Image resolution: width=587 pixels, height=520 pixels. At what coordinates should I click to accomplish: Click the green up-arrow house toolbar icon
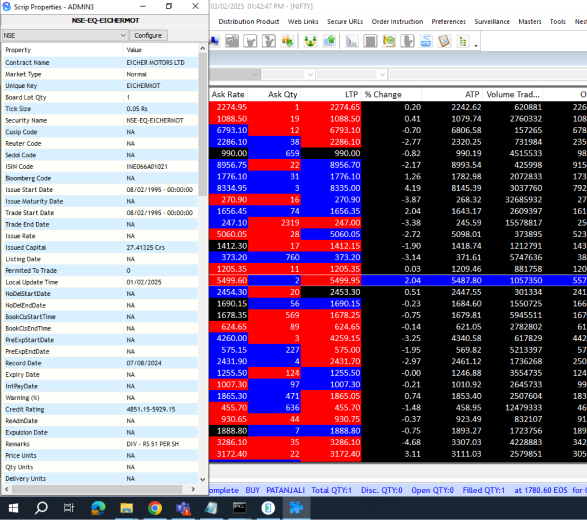[329, 41]
